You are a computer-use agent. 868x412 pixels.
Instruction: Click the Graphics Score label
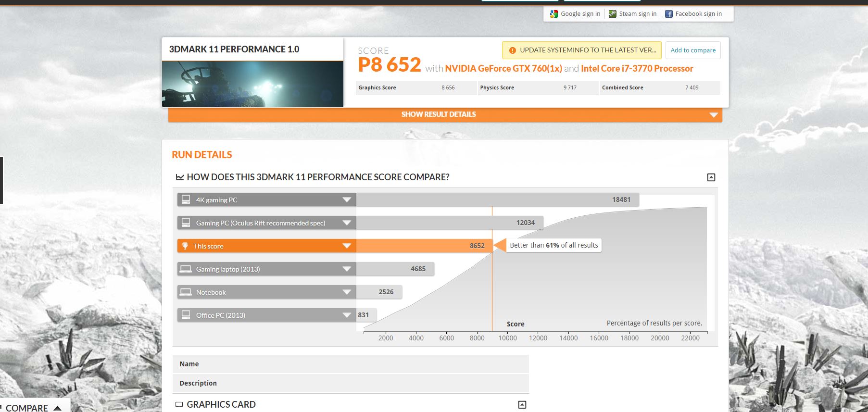click(377, 87)
